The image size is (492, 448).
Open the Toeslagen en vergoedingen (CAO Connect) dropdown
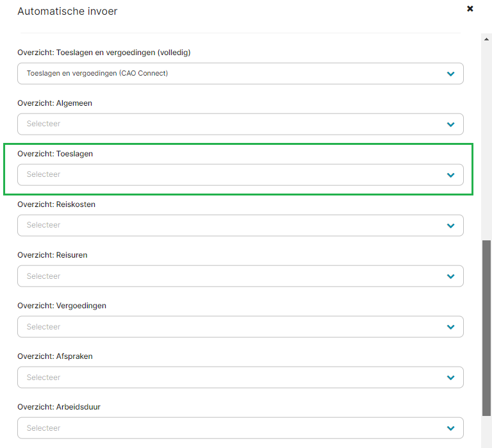(240, 74)
